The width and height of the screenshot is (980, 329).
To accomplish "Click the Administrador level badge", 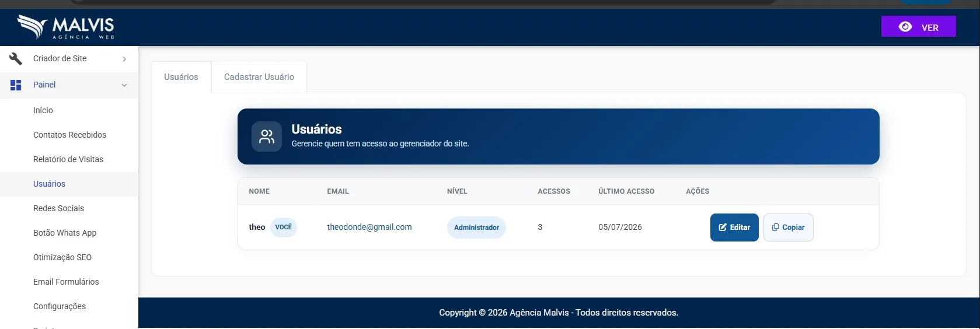I will [x=476, y=228].
